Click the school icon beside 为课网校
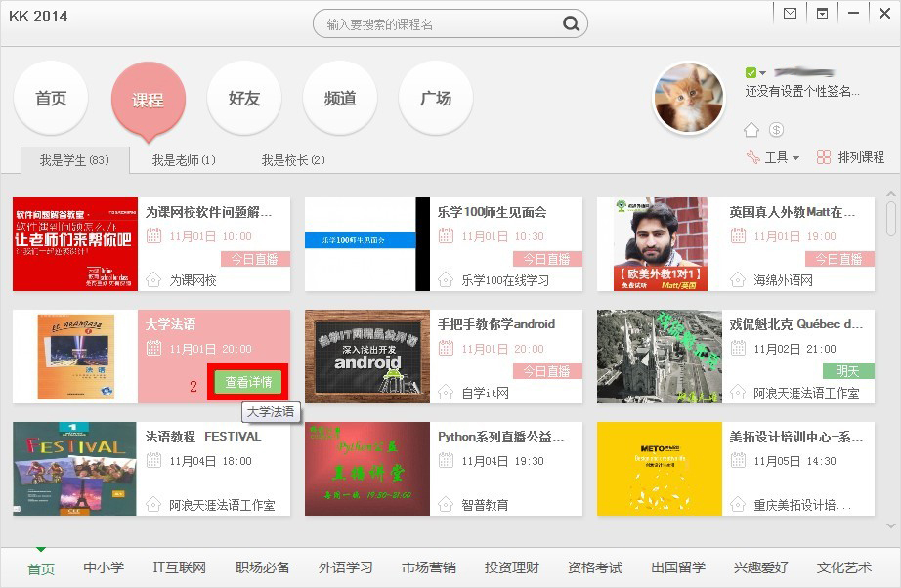This screenshot has width=901, height=588. point(153,280)
